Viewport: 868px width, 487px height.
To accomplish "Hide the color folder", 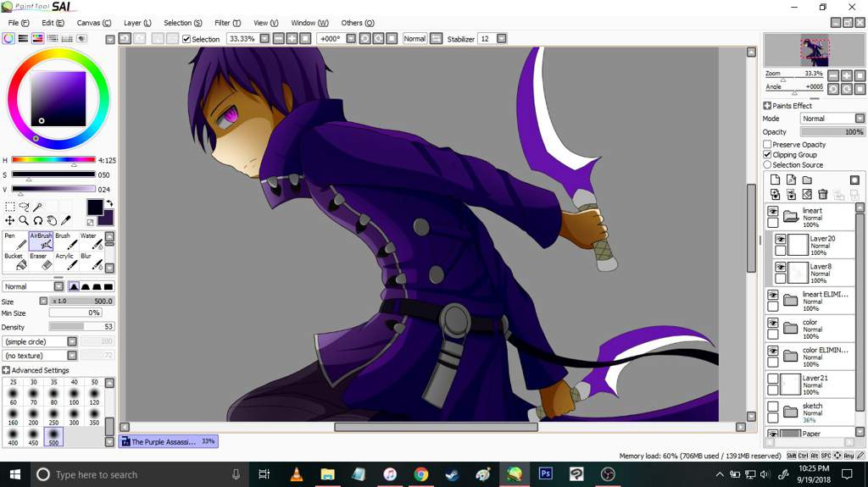I will pos(773,324).
